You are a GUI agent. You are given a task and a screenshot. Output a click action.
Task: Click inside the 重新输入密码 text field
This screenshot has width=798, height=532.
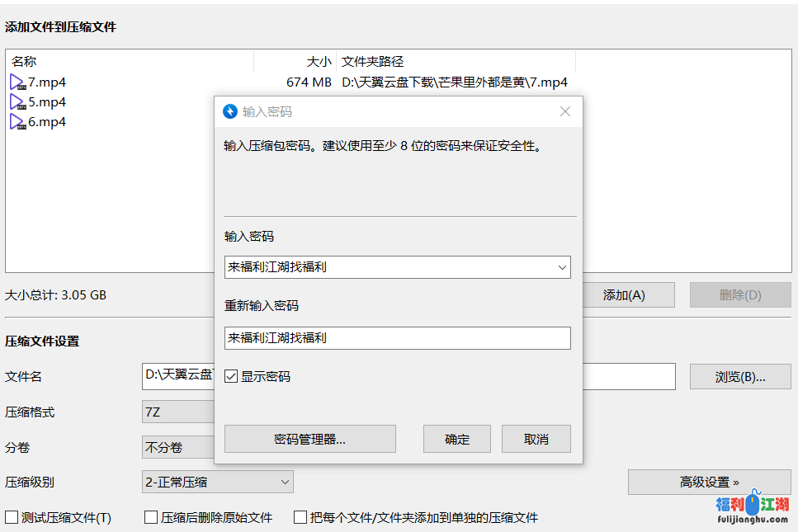pyautogui.click(x=397, y=338)
